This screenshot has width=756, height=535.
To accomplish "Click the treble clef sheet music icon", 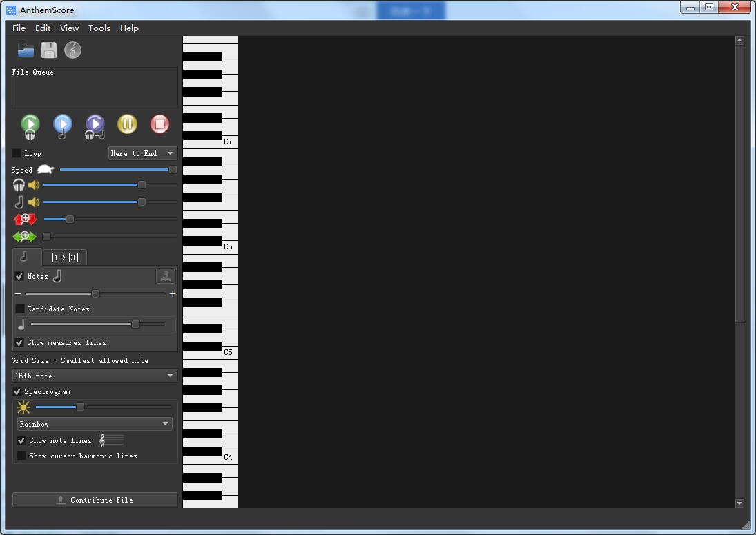I will [x=72, y=50].
